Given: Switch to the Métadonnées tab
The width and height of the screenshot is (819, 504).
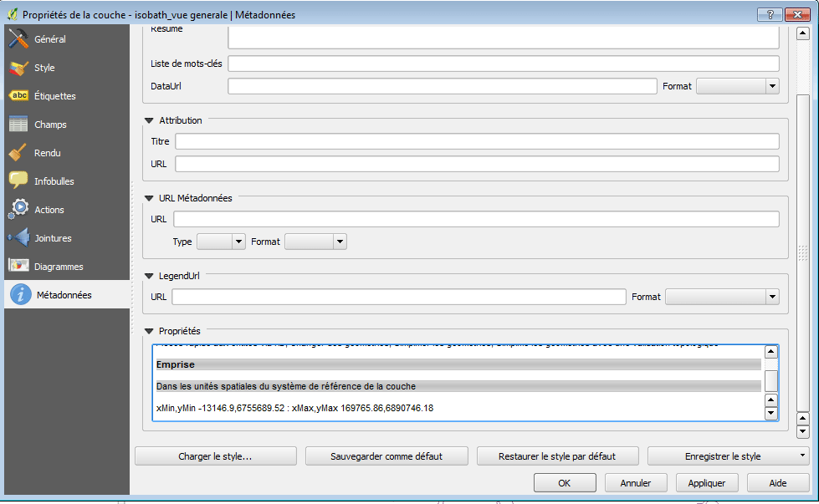Looking at the screenshot, I should (x=64, y=295).
